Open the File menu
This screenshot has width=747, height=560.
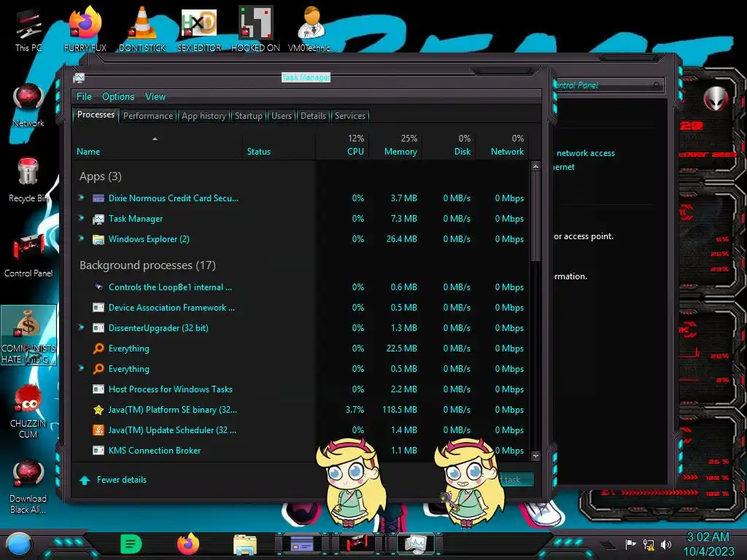click(85, 96)
